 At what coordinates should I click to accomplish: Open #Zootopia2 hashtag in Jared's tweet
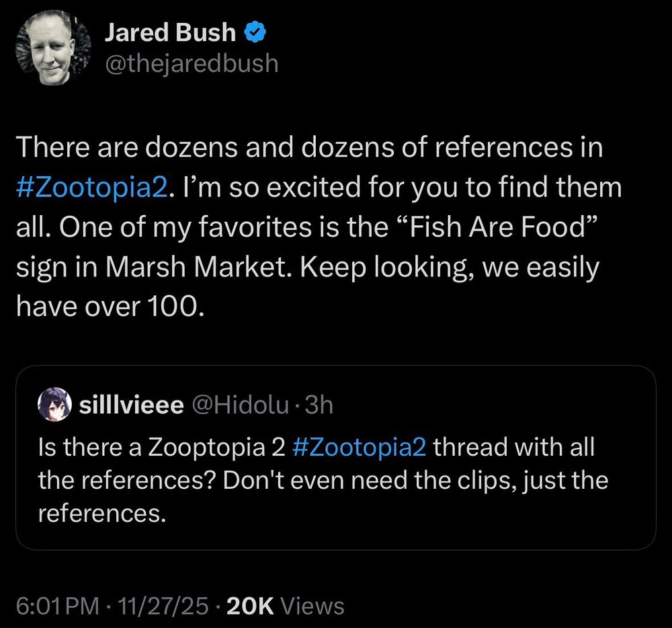coord(89,188)
